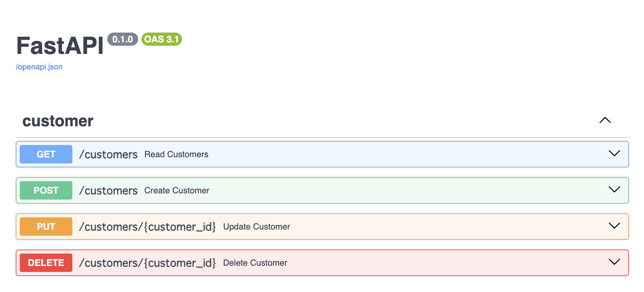The width and height of the screenshot is (644, 292).
Task: Click the customer tag heading
Action: pos(58,121)
